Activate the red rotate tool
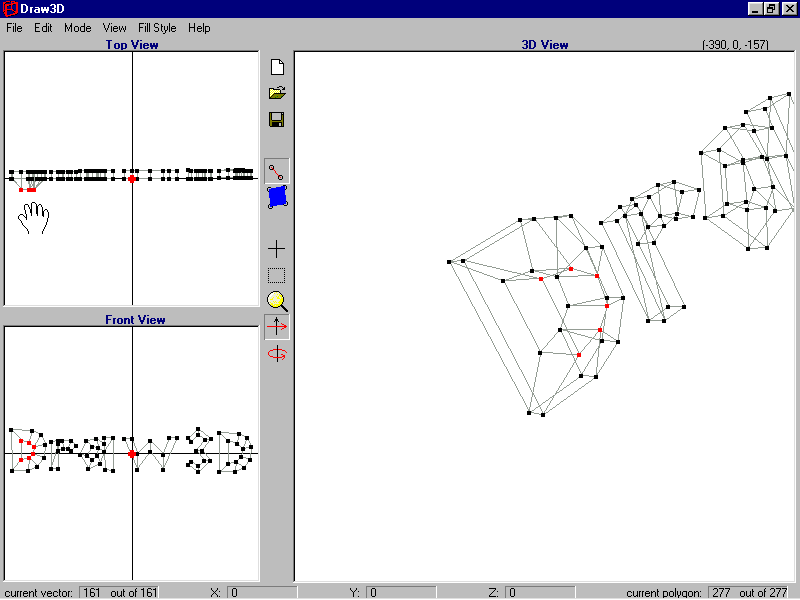800x600 pixels. [277, 354]
